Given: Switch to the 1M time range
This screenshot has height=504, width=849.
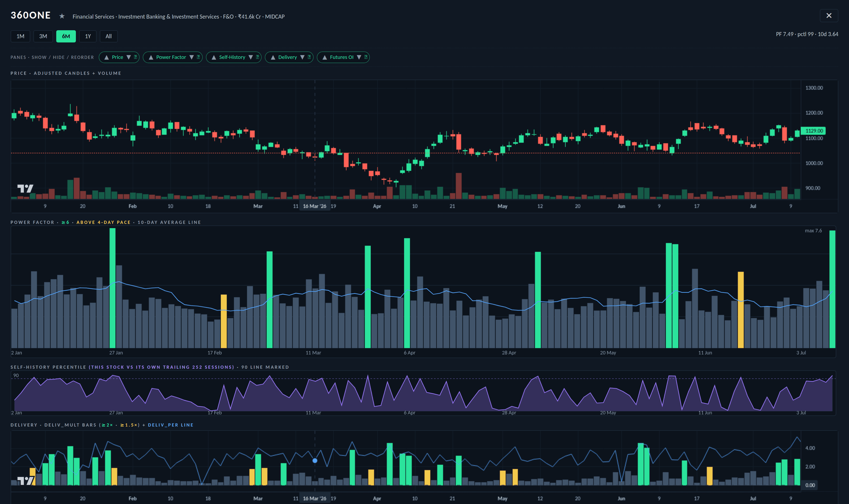Looking at the screenshot, I should coord(20,36).
